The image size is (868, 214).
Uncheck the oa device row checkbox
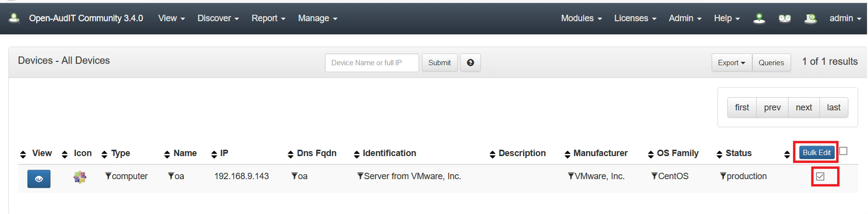pos(820,176)
